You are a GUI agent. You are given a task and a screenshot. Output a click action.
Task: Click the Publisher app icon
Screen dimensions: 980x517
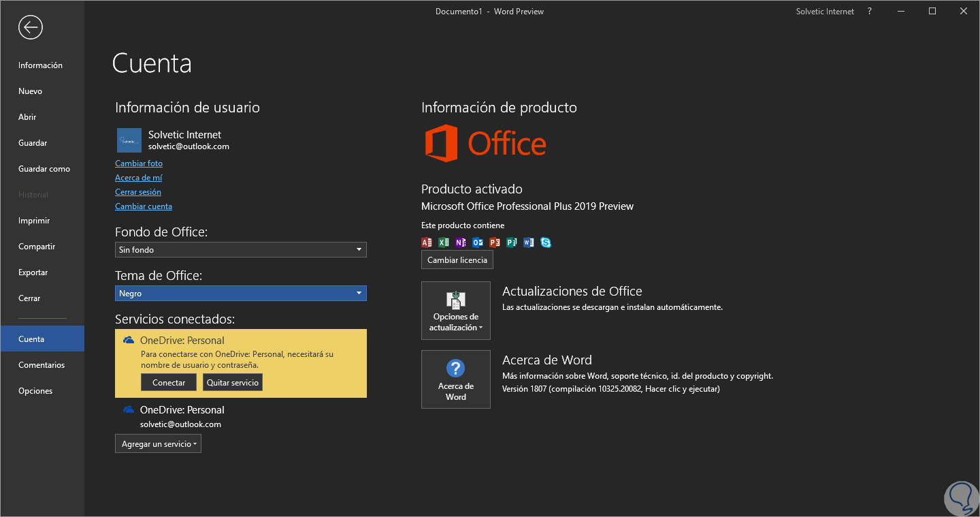coord(512,242)
